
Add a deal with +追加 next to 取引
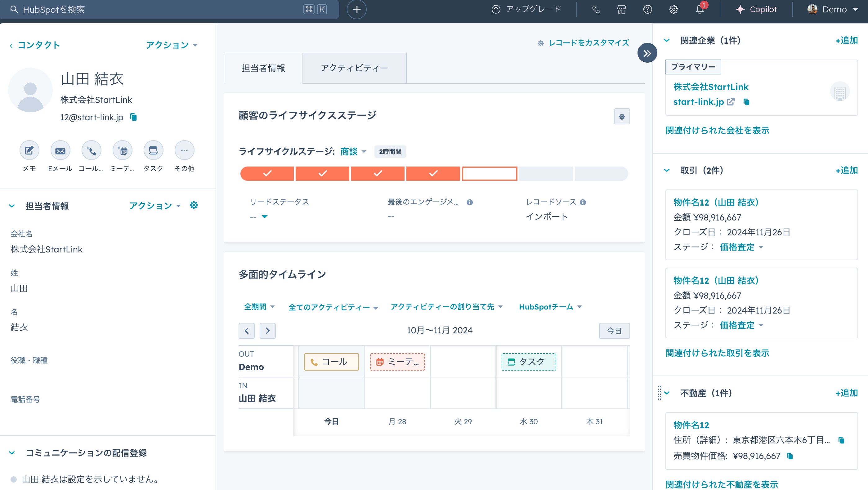[846, 170]
